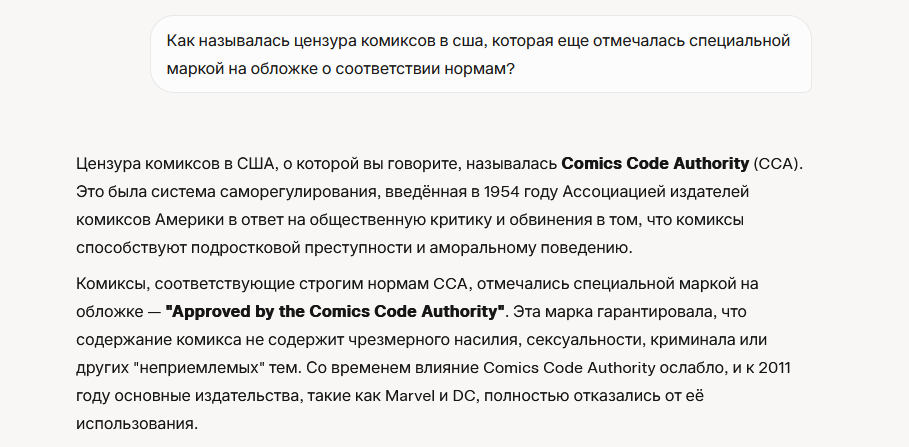
Task: Click the year "2011" in the response
Action: coord(774,368)
